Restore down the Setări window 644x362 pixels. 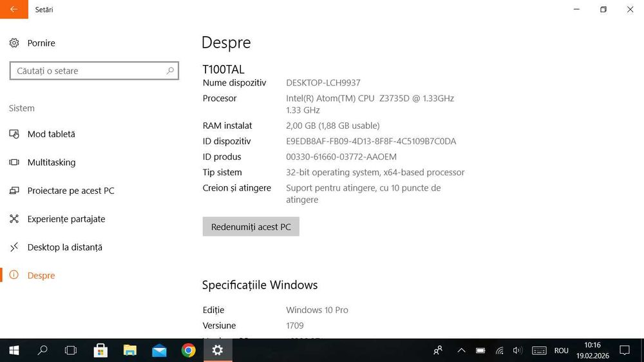coord(603,9)
